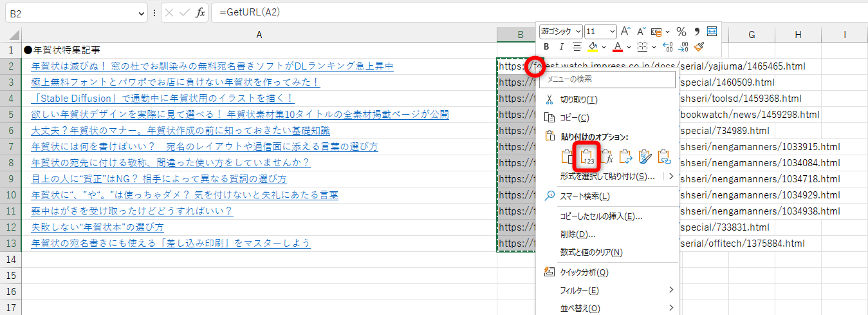868x315 pixels.
Task: Open link 喪中はがきを受け取った in row 11
Action: pyautogui.click(x=132, y=211)
